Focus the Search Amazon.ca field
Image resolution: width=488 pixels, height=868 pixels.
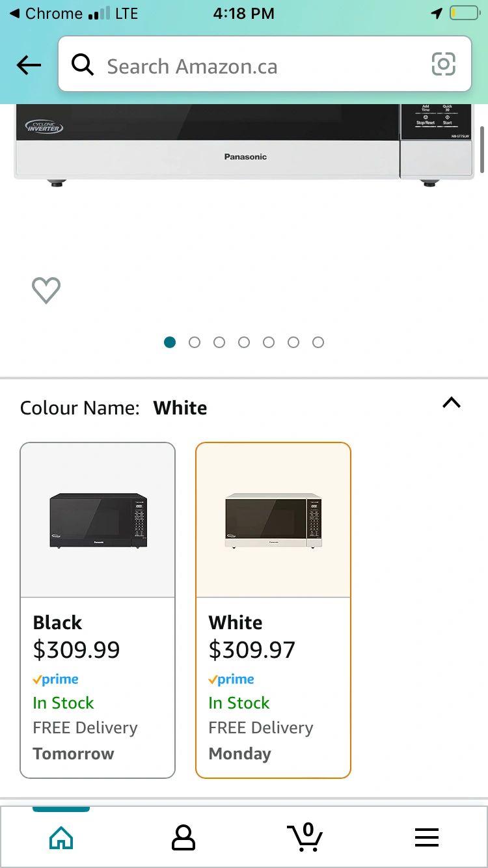[x=260, y=65]
